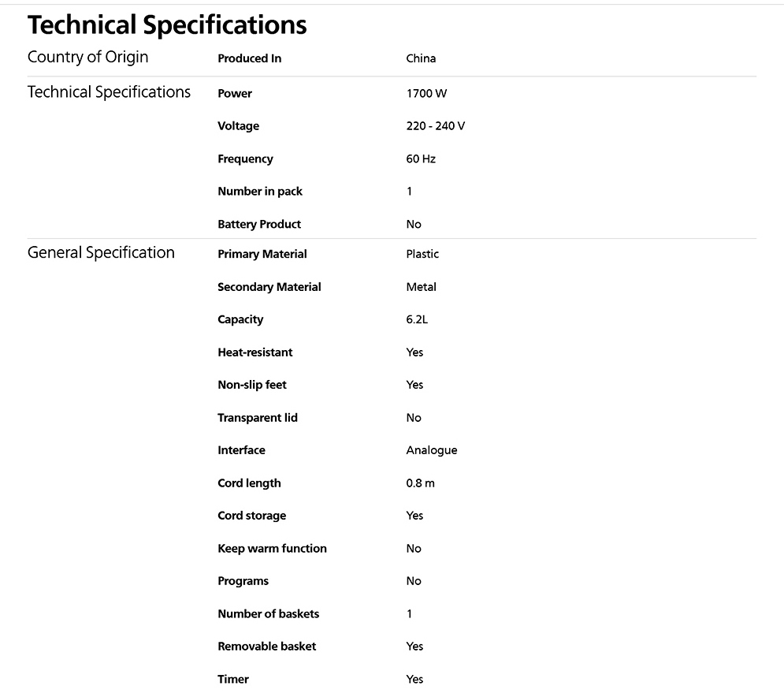Select the Country of Origin section label
The image size is (784, 697).
pos(88,57)
